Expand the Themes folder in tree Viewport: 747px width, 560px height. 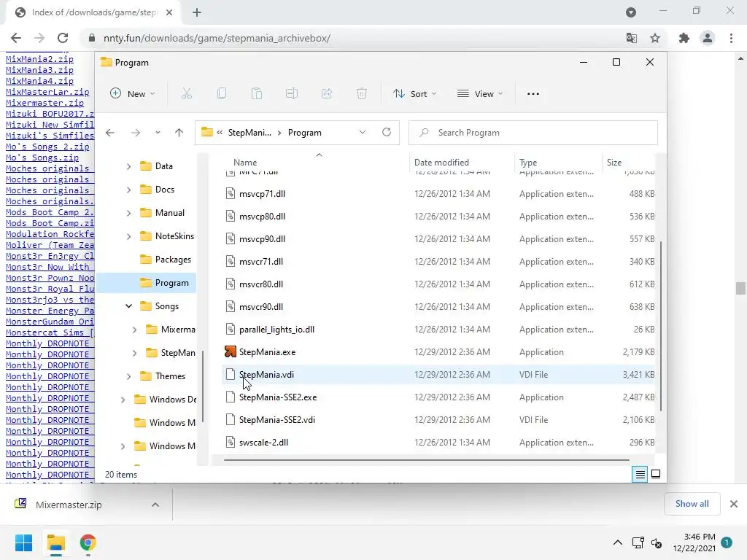tap(128, 376)
